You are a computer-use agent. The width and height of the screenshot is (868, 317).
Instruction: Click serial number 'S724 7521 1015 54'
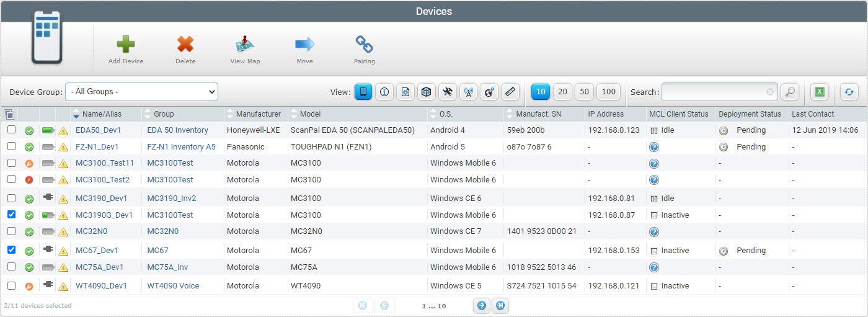pos(541,286)
